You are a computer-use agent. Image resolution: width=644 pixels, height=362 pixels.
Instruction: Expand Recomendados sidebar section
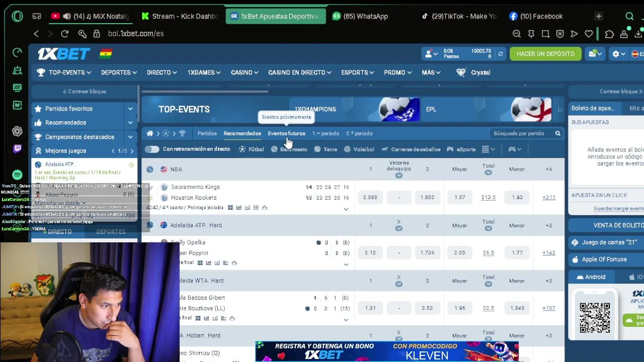pos(130,123)
